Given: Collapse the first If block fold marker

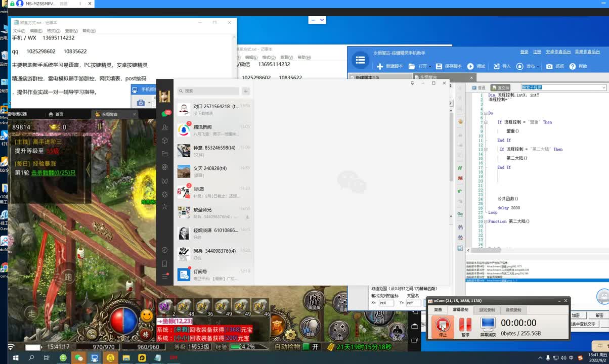Looking at the screenshot, I should click(x=486, y=122).
